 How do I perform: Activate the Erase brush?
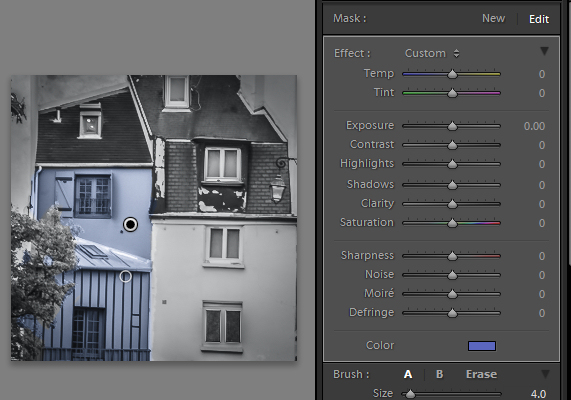click(481, 374)
